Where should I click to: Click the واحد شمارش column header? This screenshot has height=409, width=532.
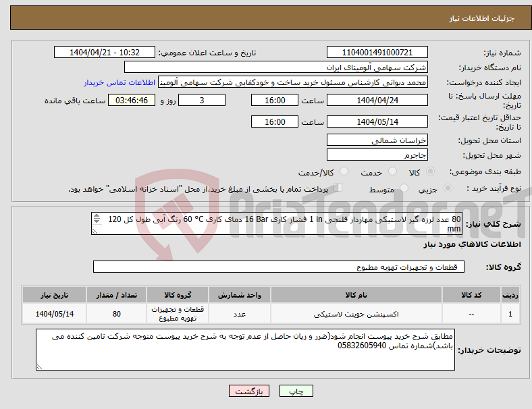(240, 295)
